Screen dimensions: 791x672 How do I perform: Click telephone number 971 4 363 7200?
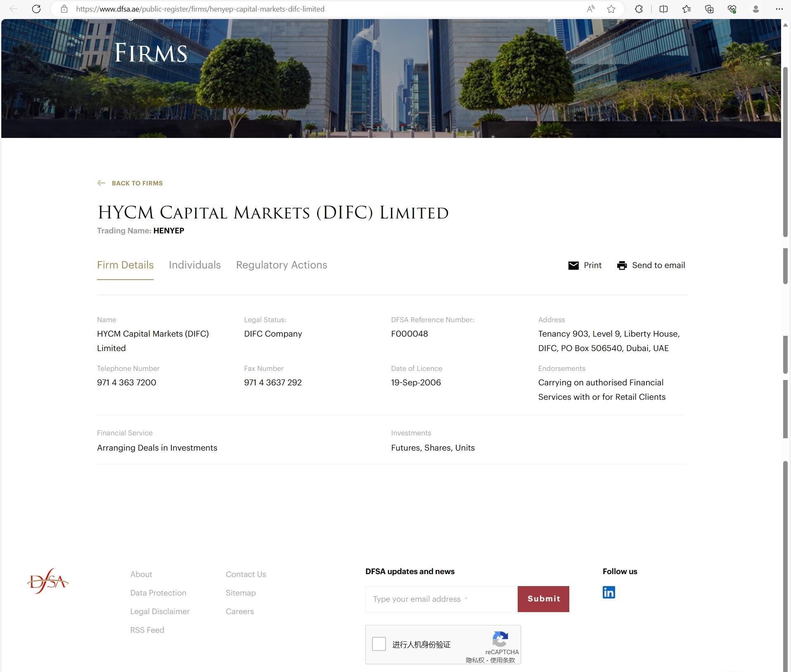[126, 382]
